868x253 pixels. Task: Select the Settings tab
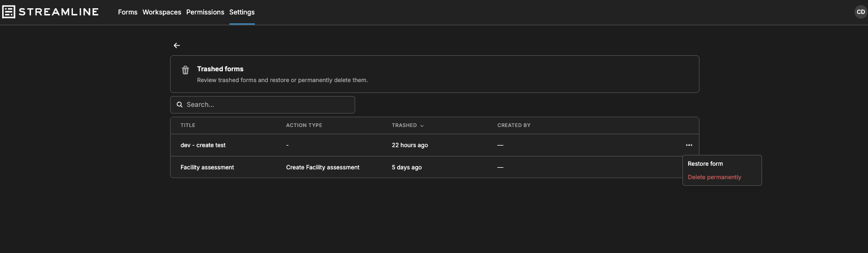(242, 12)
